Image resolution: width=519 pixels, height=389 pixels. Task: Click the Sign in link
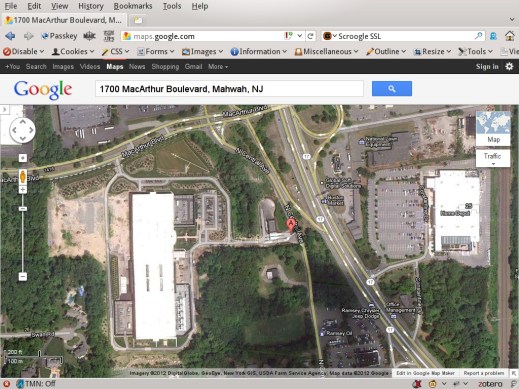click(x=487, y=67)
